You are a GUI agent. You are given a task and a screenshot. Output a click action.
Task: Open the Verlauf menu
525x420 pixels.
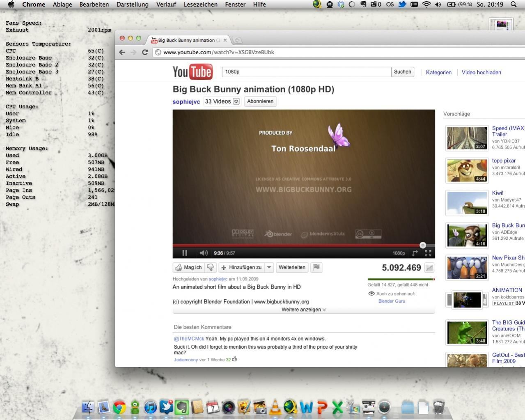click(x=166, y=5)
